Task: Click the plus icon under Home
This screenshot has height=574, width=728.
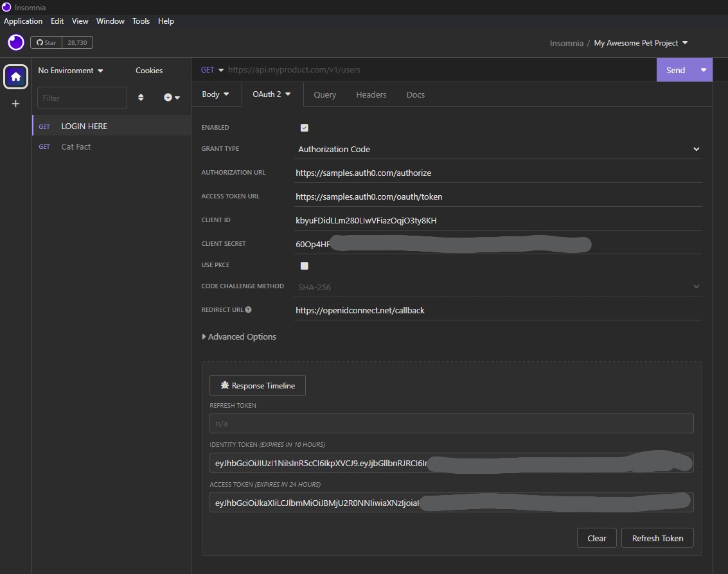Action: tap(16, 103)
